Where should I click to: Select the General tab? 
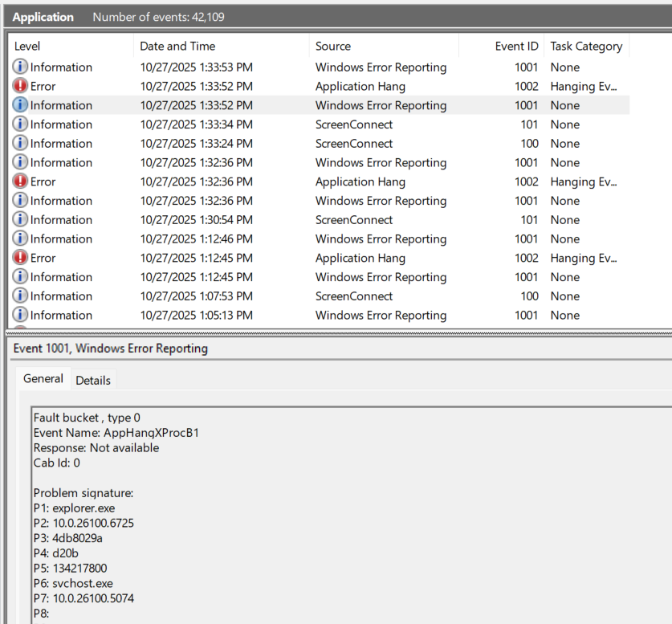pos(43,378)
